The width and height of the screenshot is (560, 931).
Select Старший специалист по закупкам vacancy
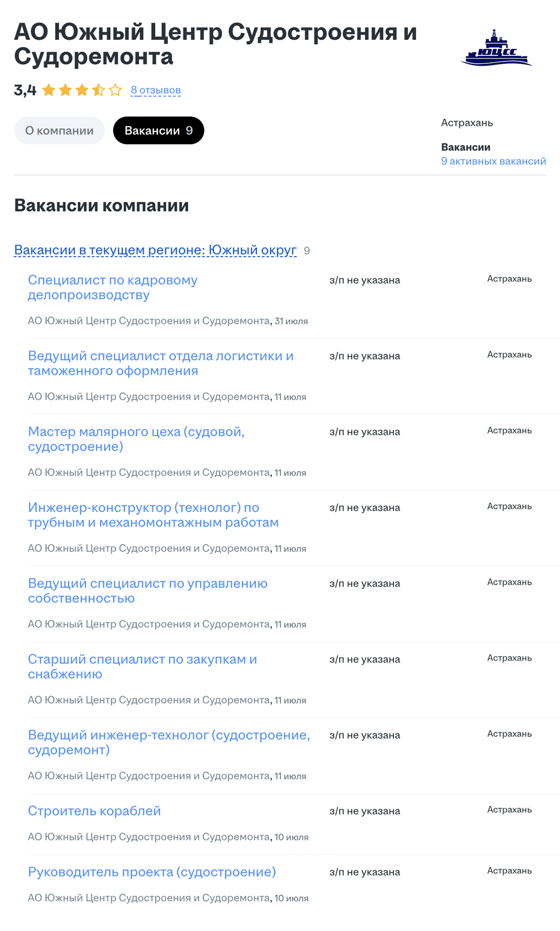click(x=142, y=667)
